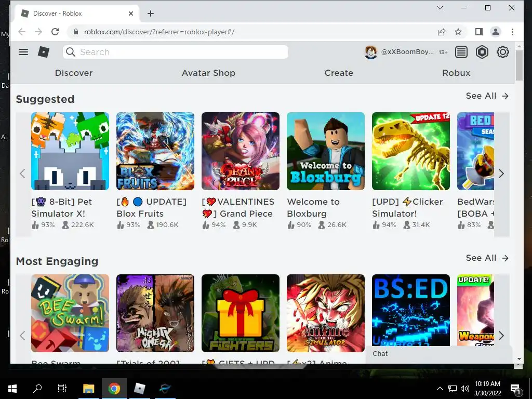Bookmark this page with the star icon
Screen dimensions: 532x399
[458, 32]
